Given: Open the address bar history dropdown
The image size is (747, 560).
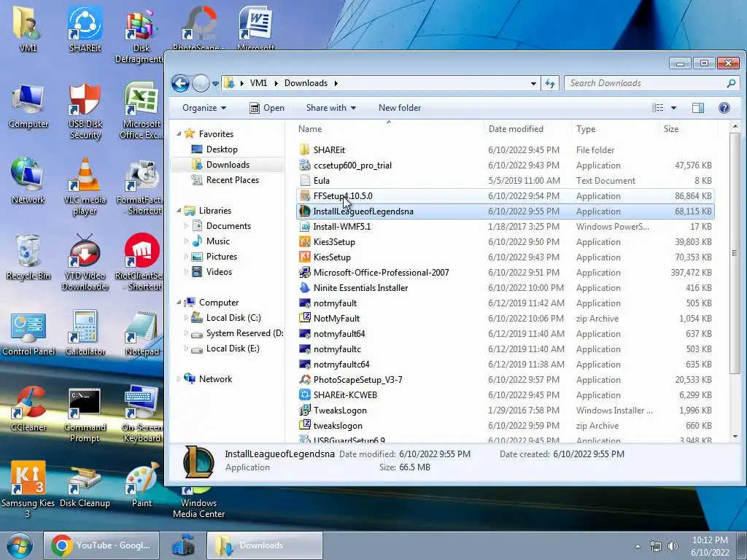Looking at the screenshot, I should 533,83.
